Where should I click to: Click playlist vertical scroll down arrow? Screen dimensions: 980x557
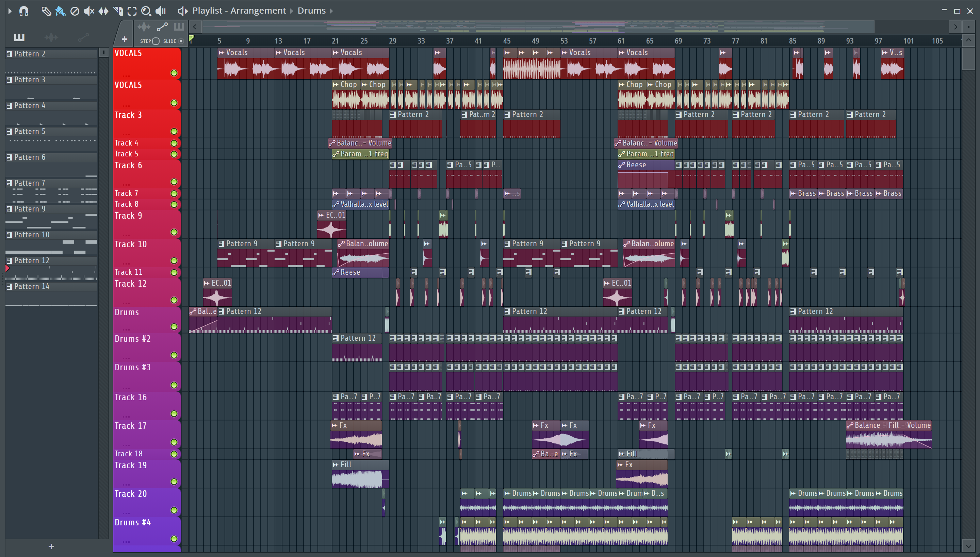(968, 545)
